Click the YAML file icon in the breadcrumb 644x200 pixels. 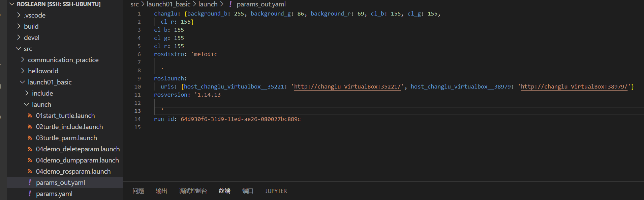click(x=230, y=4)
